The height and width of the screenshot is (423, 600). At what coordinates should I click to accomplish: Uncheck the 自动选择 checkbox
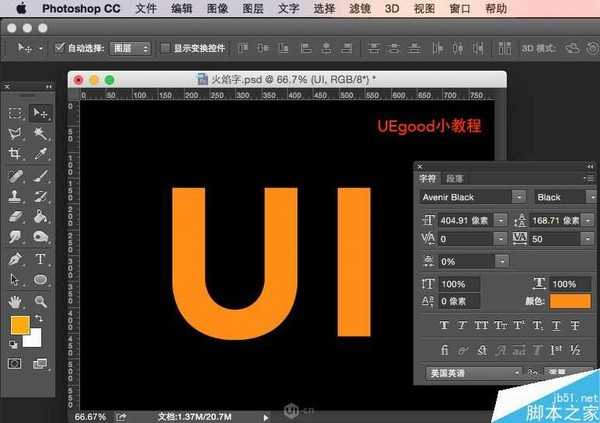click(60, 48)
